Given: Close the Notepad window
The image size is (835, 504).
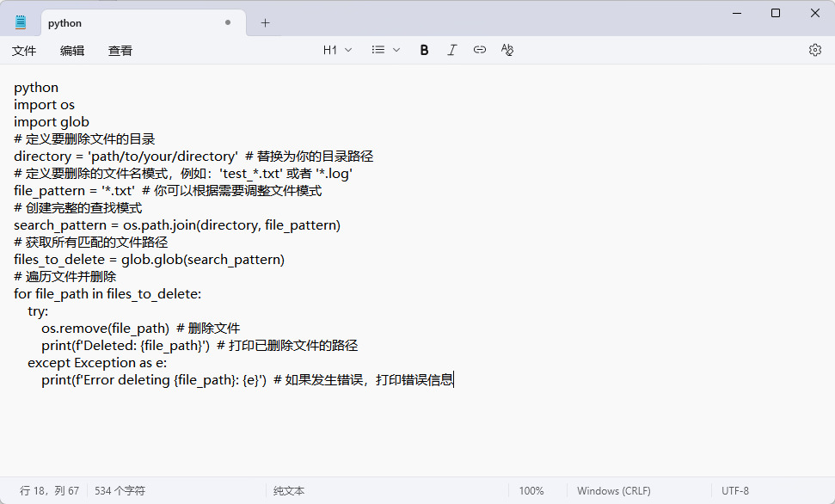Looking at the screenshot, I should pyautogui.click(x=814, y=13).
